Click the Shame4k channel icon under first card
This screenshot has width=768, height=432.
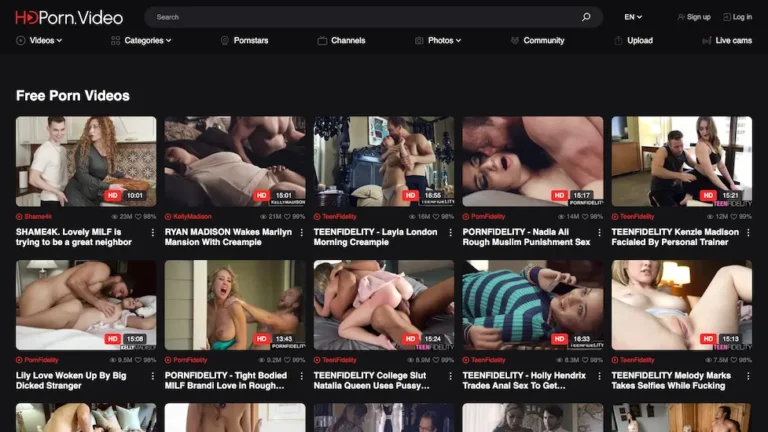pyautogui.click(x=19, y=216)
